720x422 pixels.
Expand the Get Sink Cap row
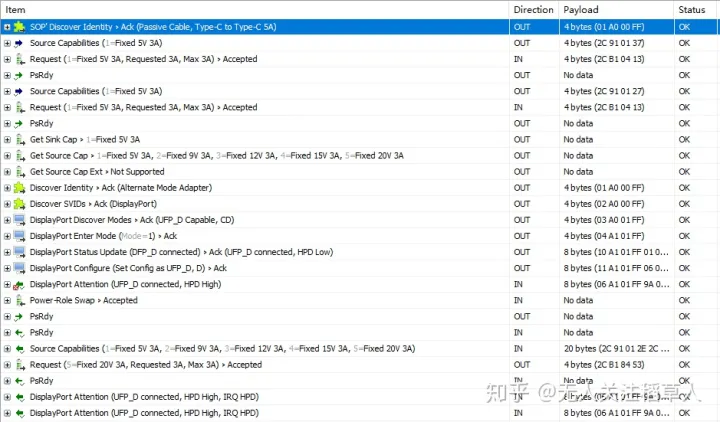pyautogui.click(x=7, y=140)
